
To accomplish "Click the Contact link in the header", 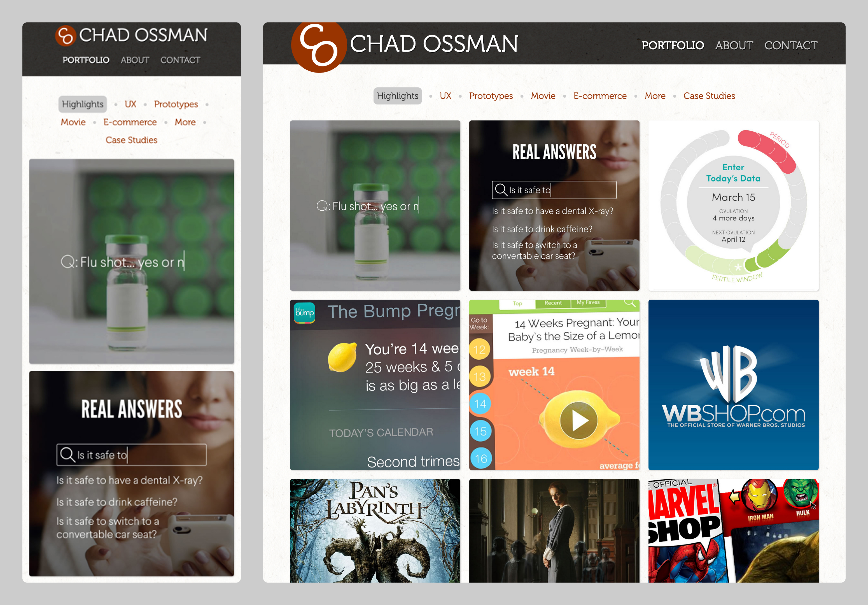I will (790, 45).
